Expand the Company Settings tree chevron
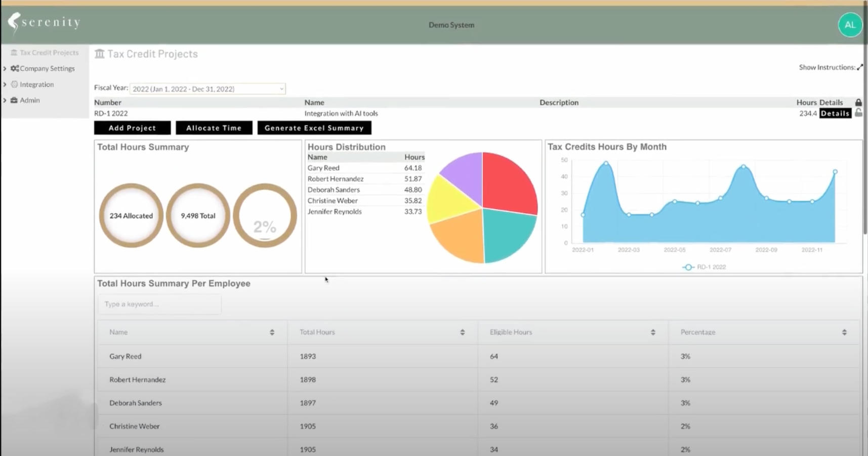 pos(5,68)
